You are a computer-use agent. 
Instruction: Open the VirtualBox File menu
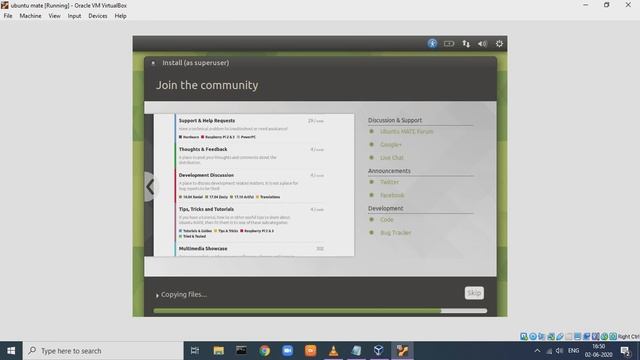pyautogui.click(x=8, y=16)
